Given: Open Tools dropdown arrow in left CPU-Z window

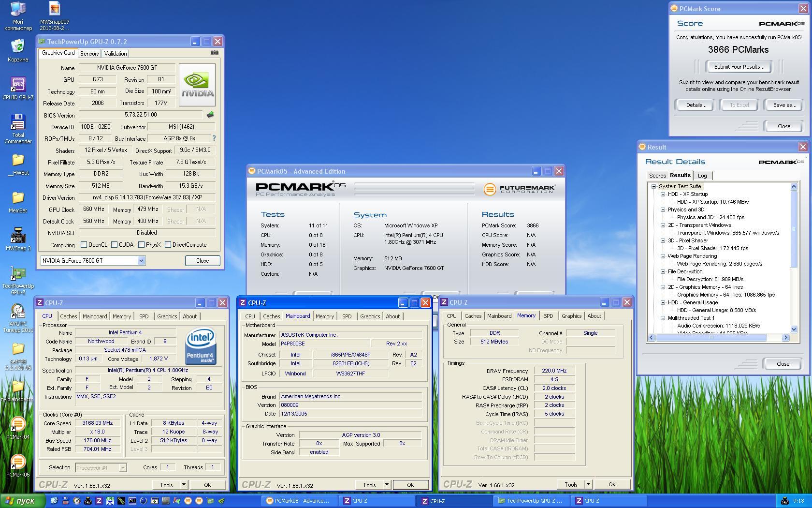Looking at the screenshot, I should click(x=184, y=485).
